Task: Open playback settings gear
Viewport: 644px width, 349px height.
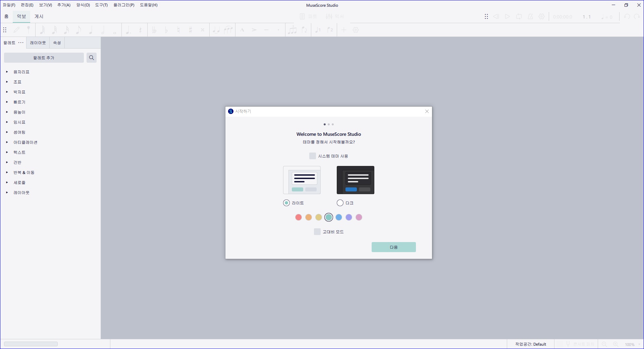Action: click(542, 16)
